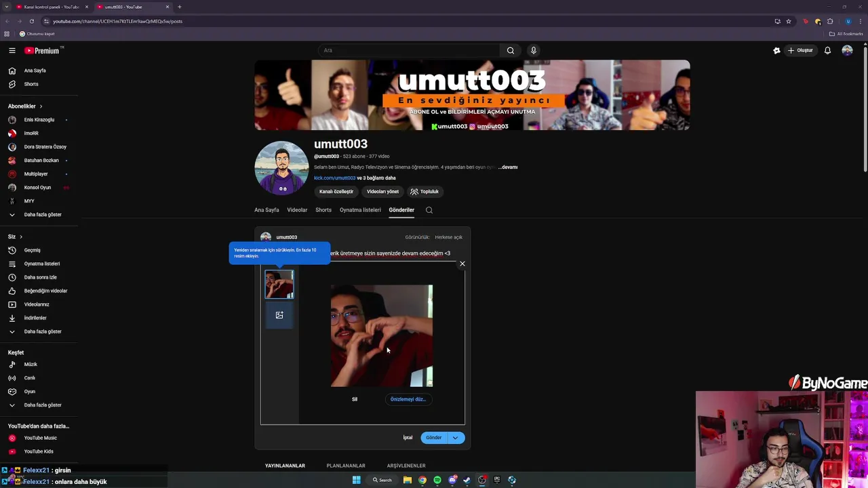Open the notifications bell
Viewport: 868px width, 488px height.
pos(827,50)
